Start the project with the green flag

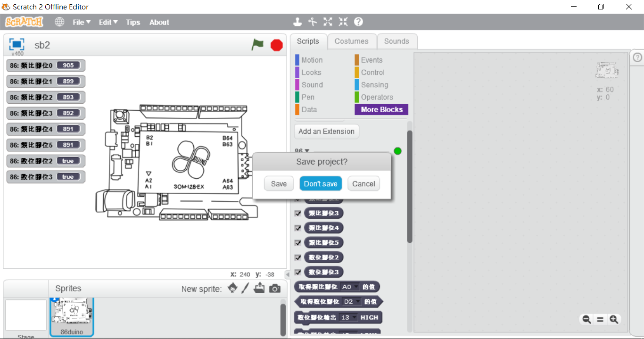[x=257, y=45]
